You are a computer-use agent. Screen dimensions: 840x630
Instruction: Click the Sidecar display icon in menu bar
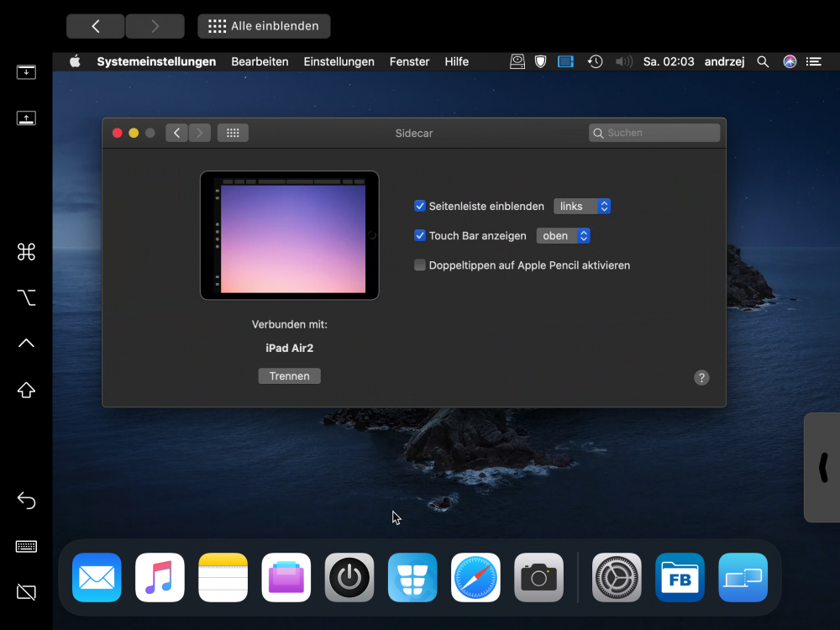tap(565, 61)
